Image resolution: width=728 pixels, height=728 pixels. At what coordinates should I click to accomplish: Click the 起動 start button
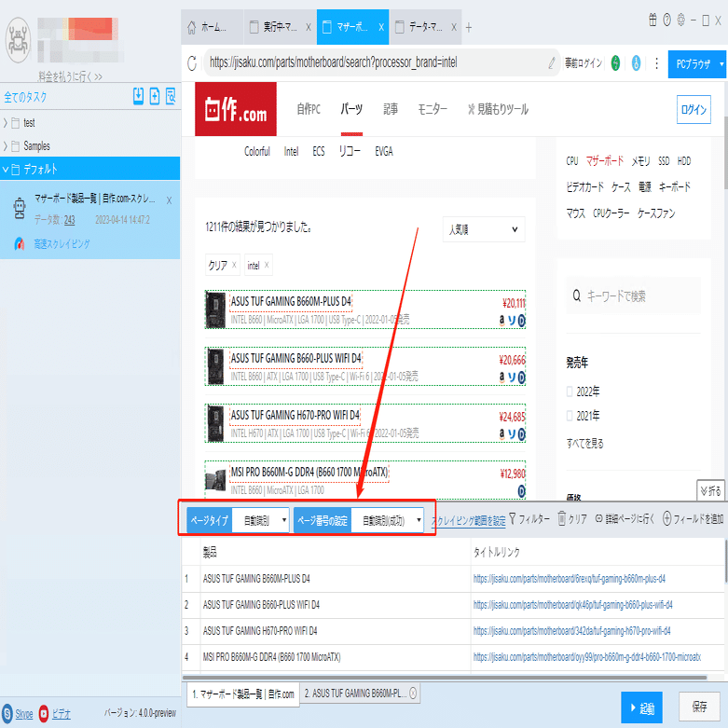(x=641, y=707)
